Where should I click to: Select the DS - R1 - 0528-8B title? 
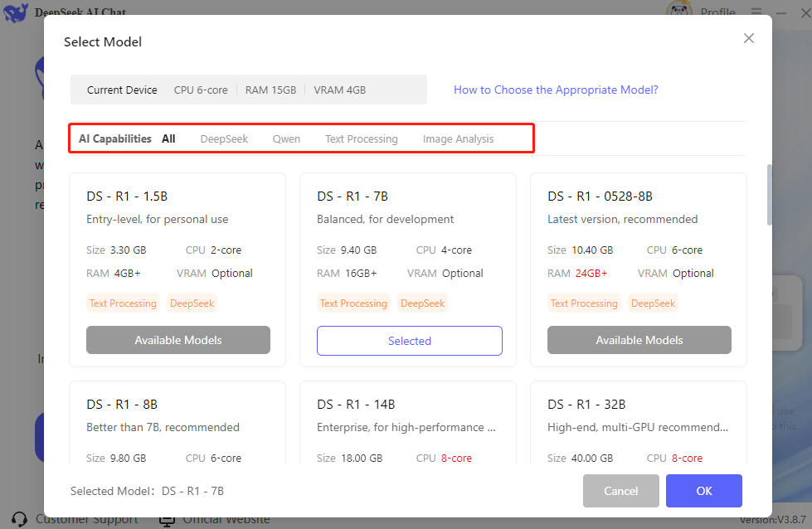tap(600, 197)
